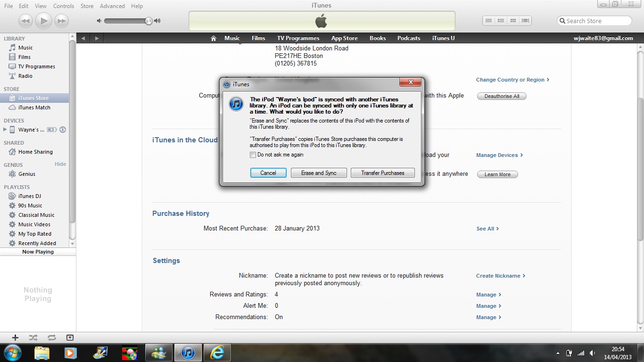Screen dimensions: 644x362
Task: Click the minimum volume speaker icon
Action: click(x=99, y=21)
